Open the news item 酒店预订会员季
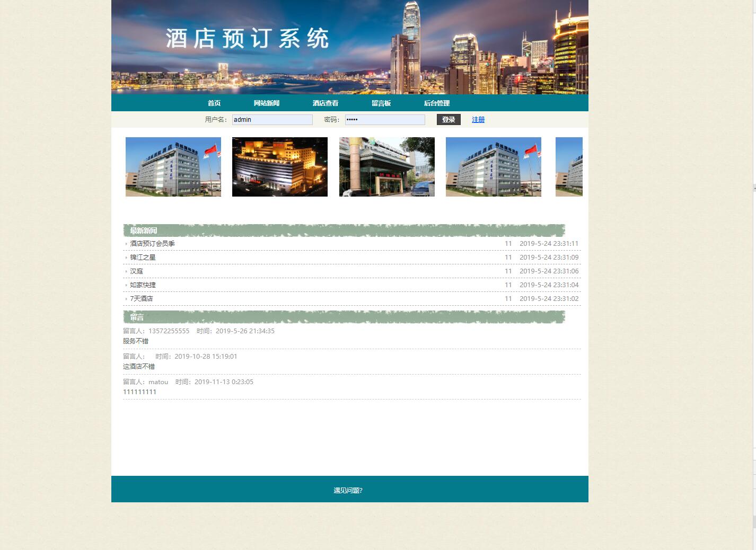This screenshot has width=756, height=550. coord(153,243)
